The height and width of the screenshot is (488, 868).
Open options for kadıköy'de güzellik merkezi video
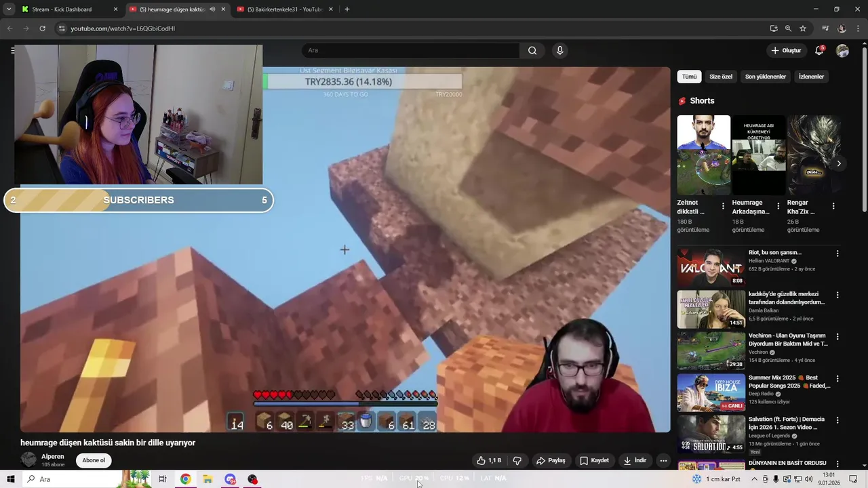coord(837,296)
